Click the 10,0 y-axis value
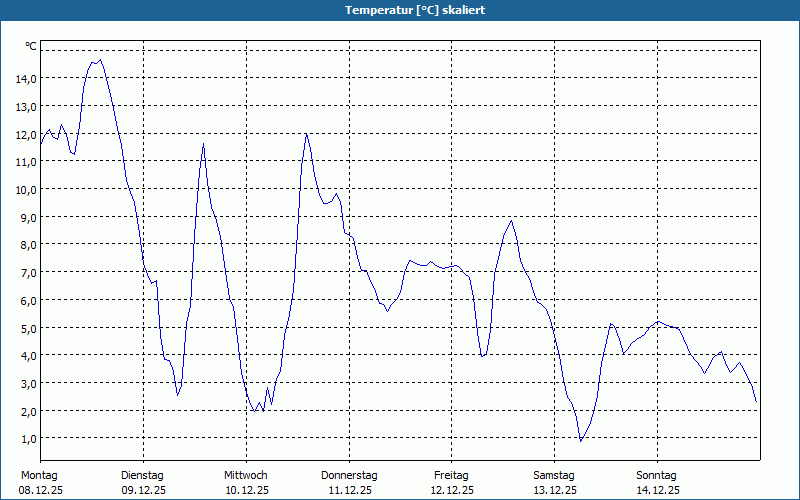 tap(26, 190)
